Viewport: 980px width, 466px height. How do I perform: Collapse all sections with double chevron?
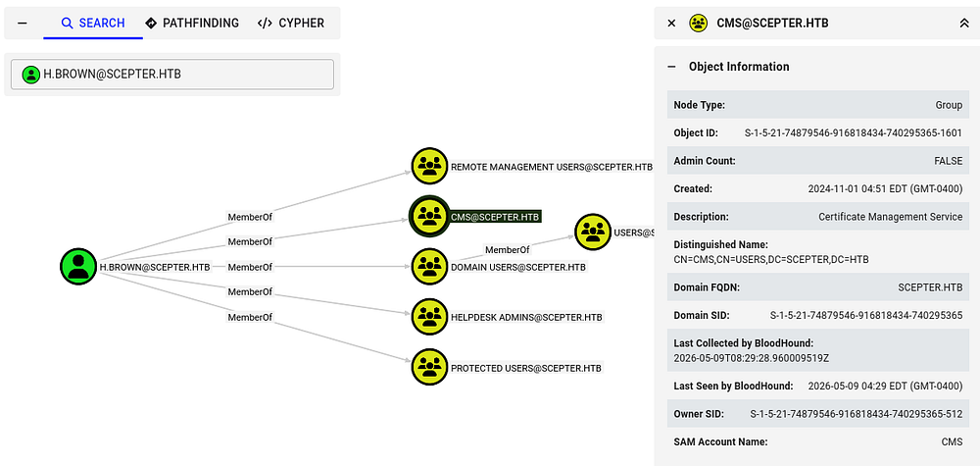[x=963, y=24]
